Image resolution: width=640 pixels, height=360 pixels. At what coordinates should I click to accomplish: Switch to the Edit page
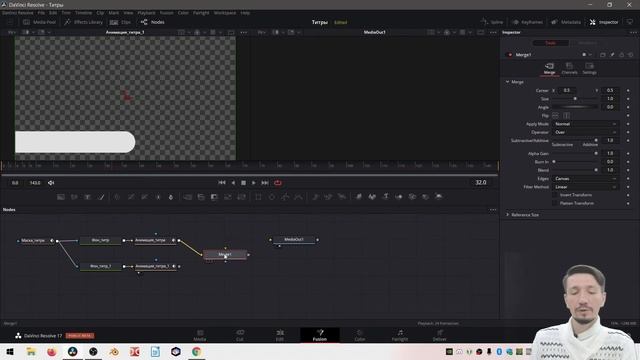coord(280,336)
